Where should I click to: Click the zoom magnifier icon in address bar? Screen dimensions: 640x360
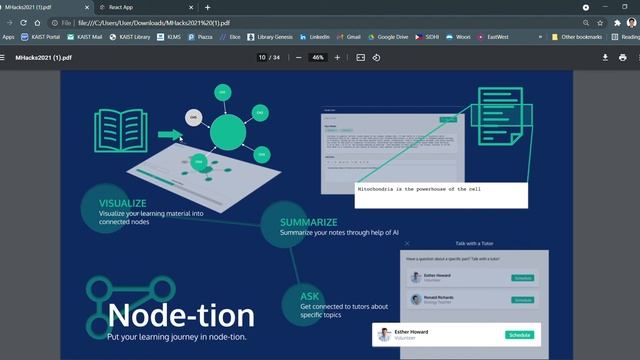coord(586,23)
